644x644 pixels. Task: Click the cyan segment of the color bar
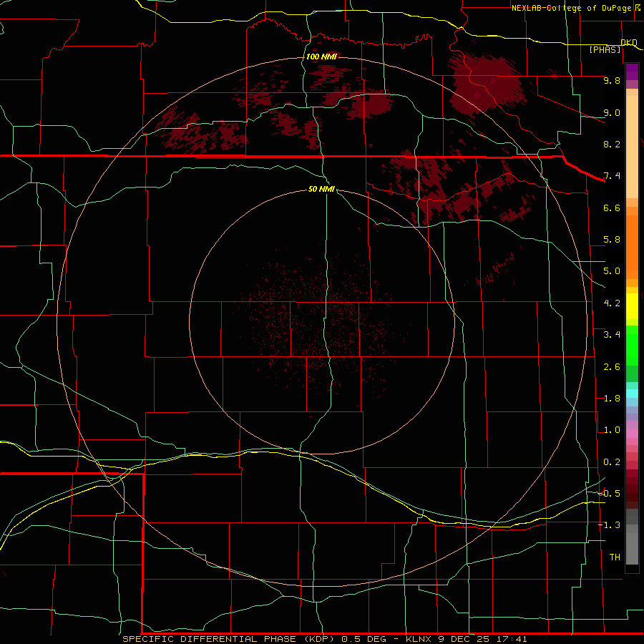(x=632, y=393)
